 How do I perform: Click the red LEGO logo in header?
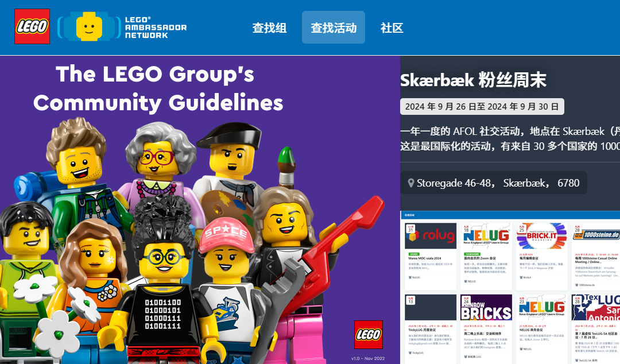click(x=32, y=26)
